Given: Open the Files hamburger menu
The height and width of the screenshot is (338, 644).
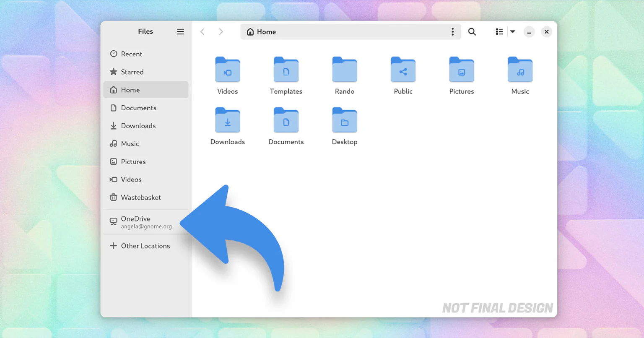Looking at the screenshot, I should (x=180, y=32).
